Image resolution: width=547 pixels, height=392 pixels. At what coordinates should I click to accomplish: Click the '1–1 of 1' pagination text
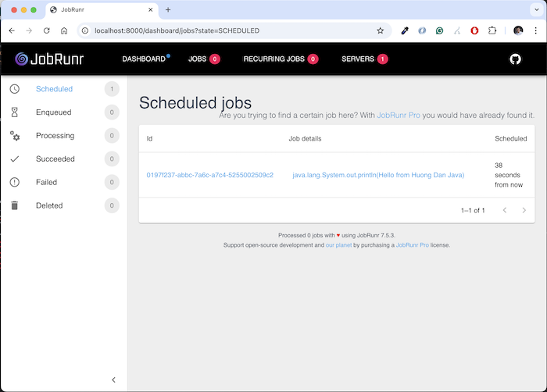pos(473,211)
